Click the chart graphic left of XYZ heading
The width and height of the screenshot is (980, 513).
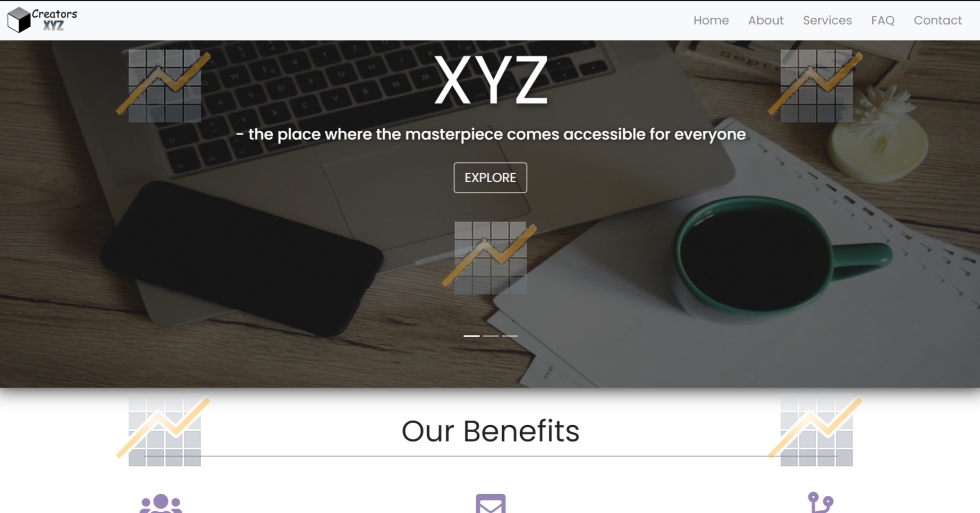click(164, 86)
